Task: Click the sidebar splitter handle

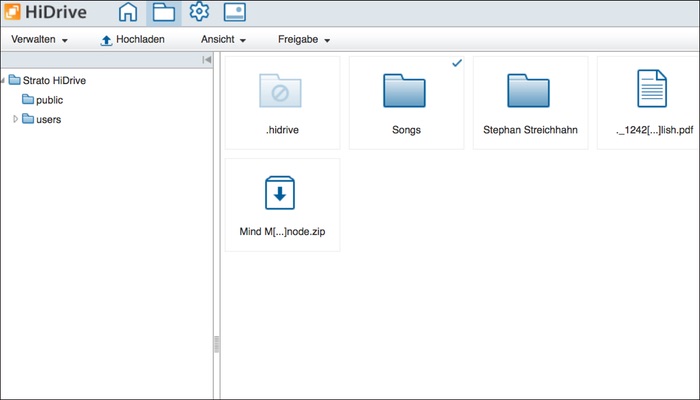Action: click(216, 343)
